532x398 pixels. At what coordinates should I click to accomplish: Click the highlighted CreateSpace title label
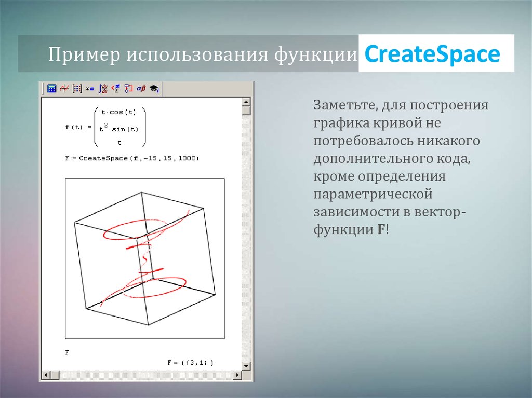pyautogui.click(x=433, y=53)
